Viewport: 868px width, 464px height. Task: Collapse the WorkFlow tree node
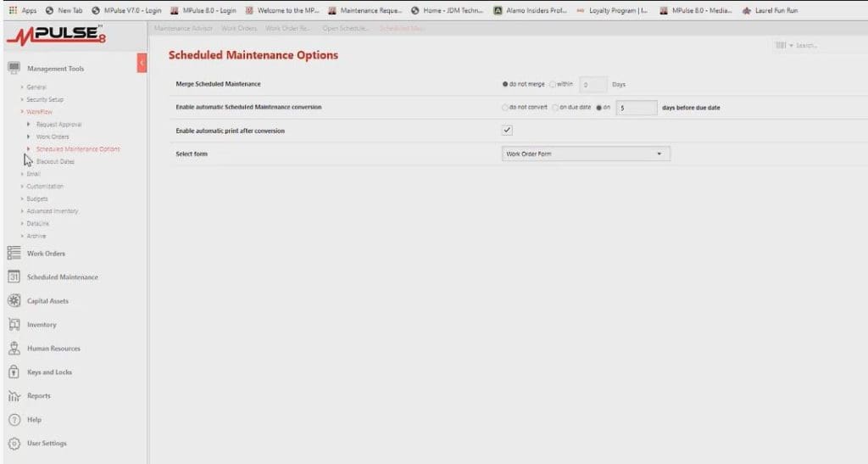coord(22,112)
